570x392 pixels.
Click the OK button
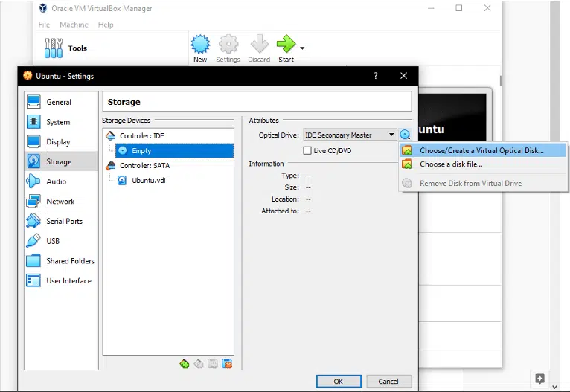click(339, 381)
